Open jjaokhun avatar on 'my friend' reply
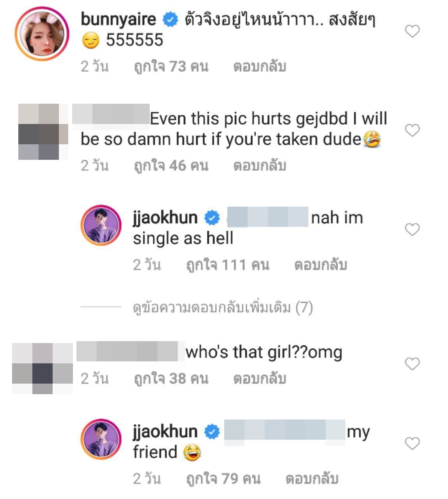Screen dimensions: 448x499 (x=101, y=439)
